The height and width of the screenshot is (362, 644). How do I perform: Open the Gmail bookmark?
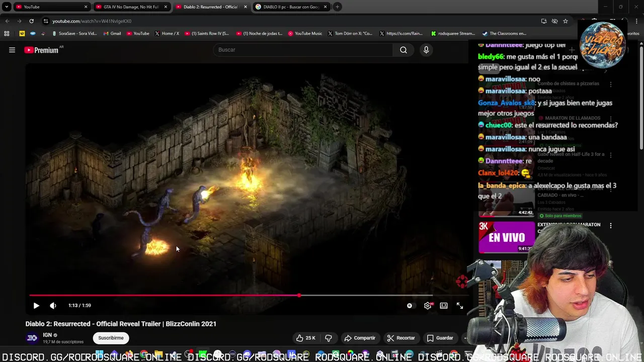[x=112, y=34]
